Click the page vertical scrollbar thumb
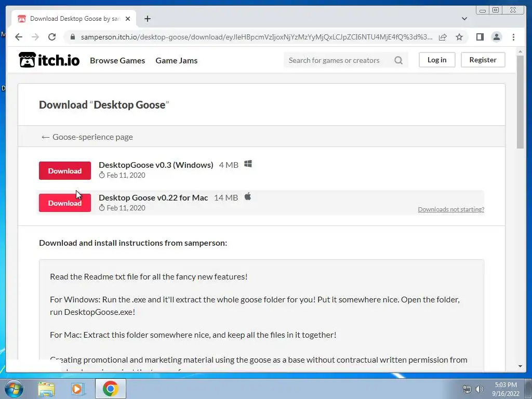532x399 pixels. click(x=520, y=102)
